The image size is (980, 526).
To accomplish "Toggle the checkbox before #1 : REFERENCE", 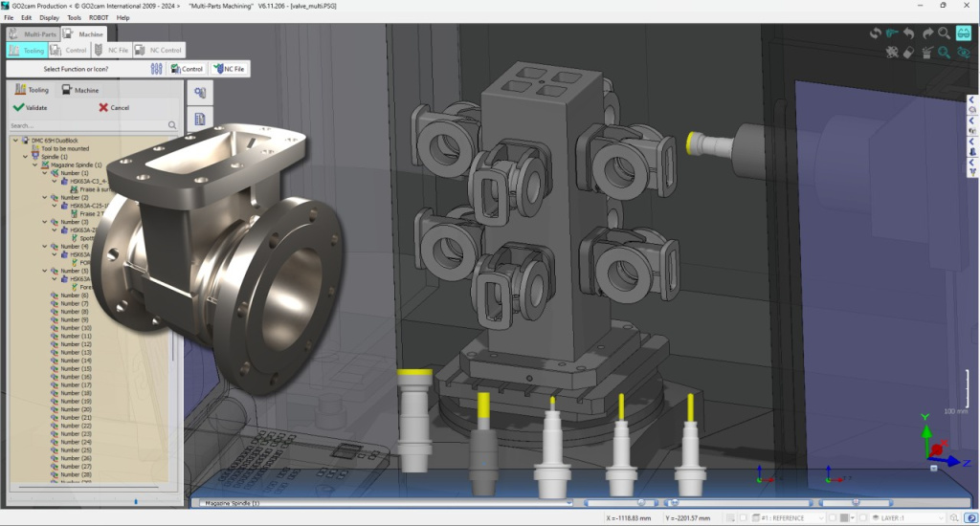I will 745,518.
